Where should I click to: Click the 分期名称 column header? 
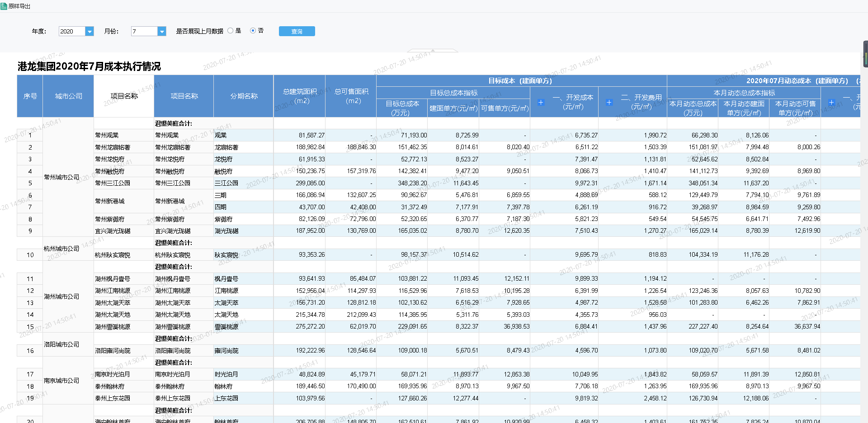pos(244,96)
